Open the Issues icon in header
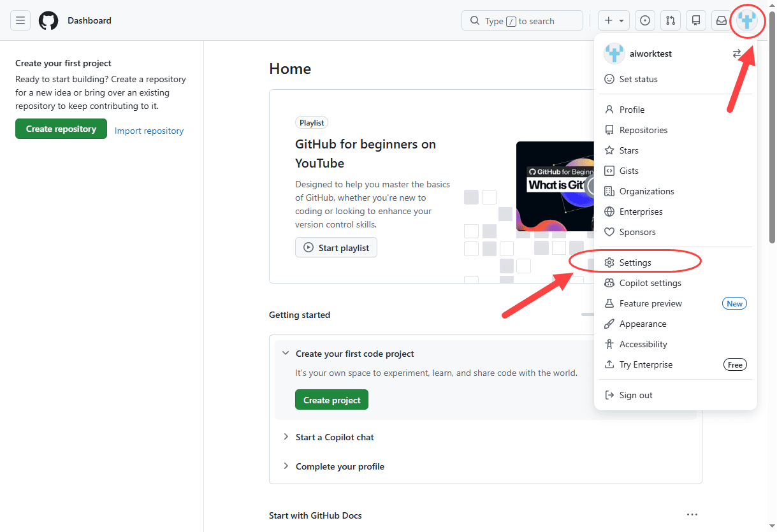This screenshot has width=777, height=532. (645, 20)
